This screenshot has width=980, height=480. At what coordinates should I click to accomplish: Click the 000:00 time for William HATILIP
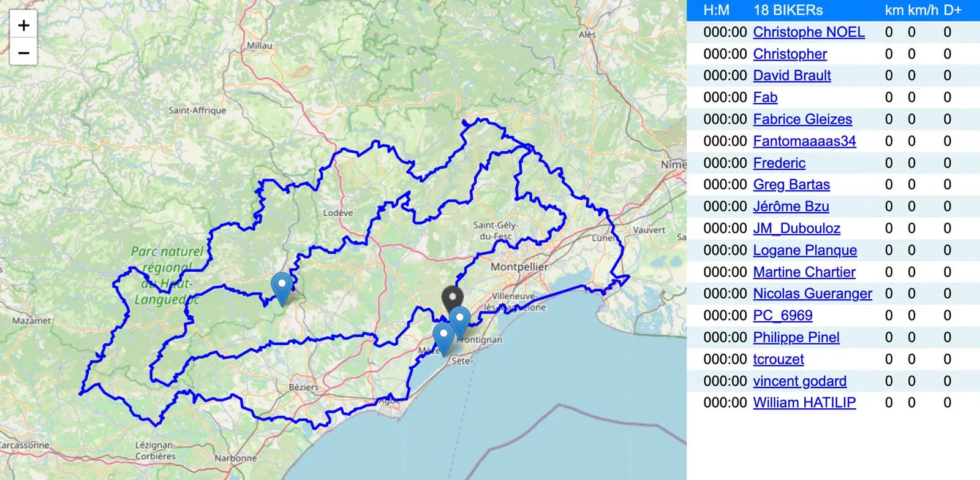pos(725,403)
